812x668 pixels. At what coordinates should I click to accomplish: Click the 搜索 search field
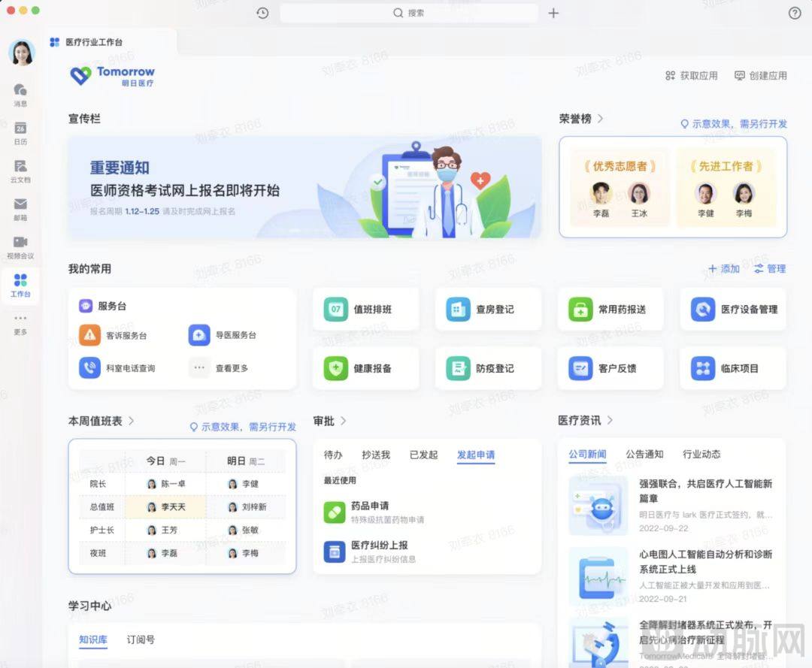point(409,13)
